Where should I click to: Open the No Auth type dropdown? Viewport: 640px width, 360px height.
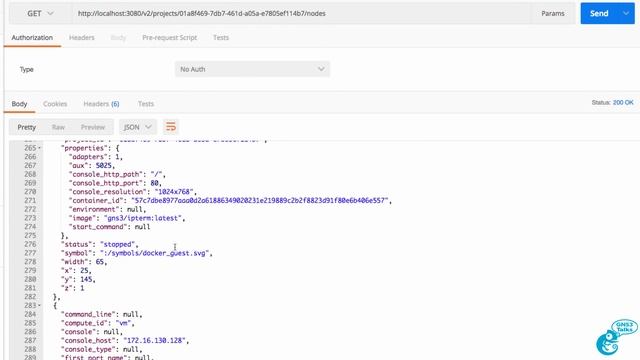click(x=252, y=69)
